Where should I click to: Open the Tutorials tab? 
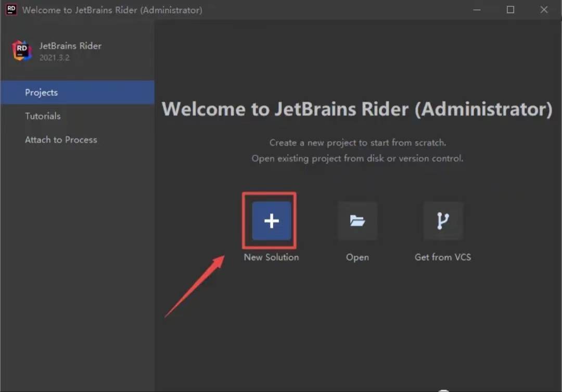78,116
